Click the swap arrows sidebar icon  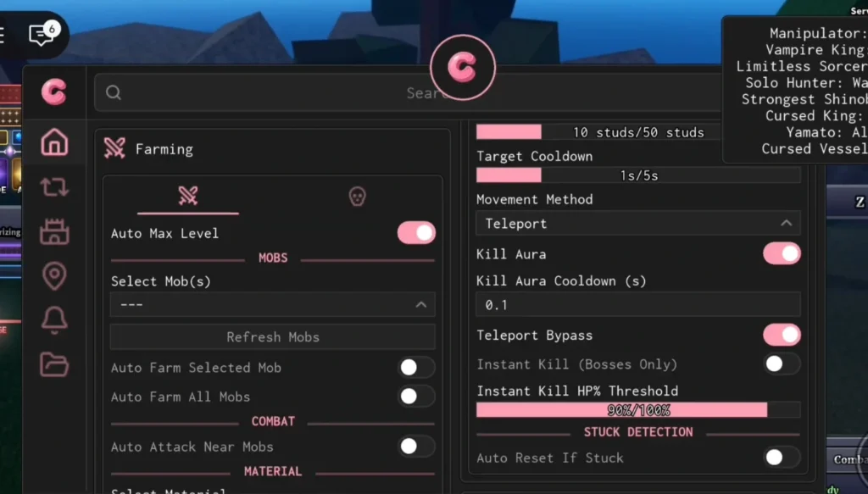[54, 187]
